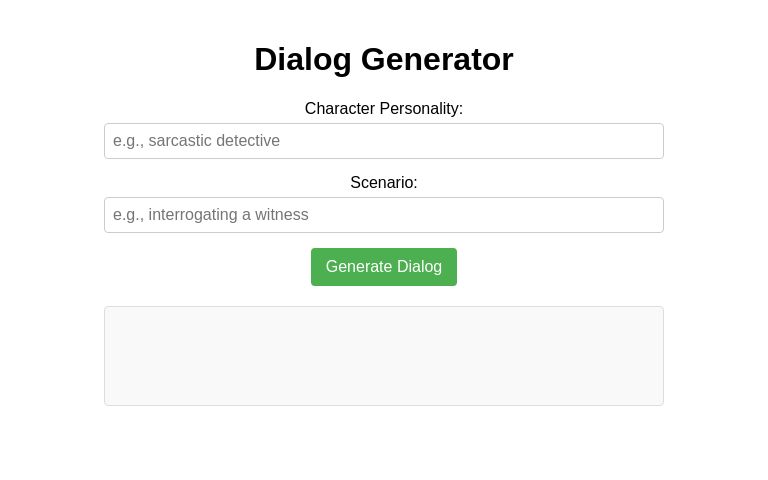This screenshot has height=480, width=768.
Task: Place cursor in the scenario field
Action: [x=384, y=215]
